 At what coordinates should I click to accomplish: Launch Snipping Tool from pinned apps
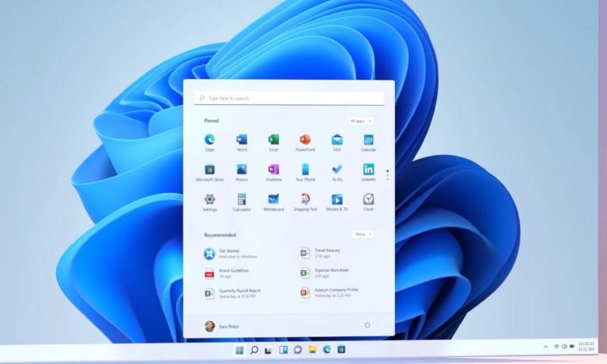pyautogui.click(x=305, y=203)
